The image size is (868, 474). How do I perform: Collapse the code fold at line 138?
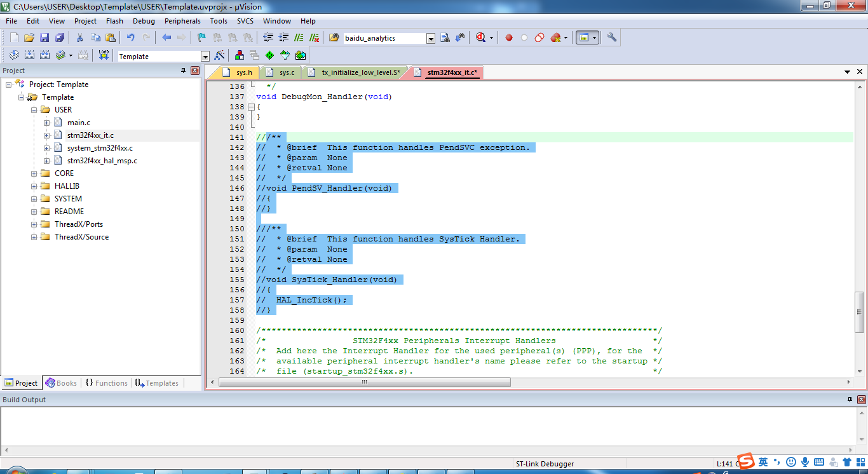click(251, 107)
